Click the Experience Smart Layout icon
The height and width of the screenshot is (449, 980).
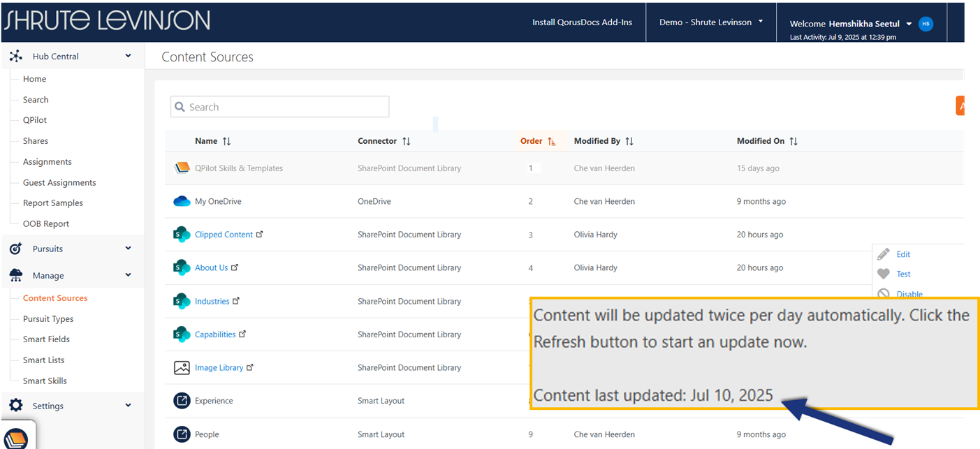(182, 401)
